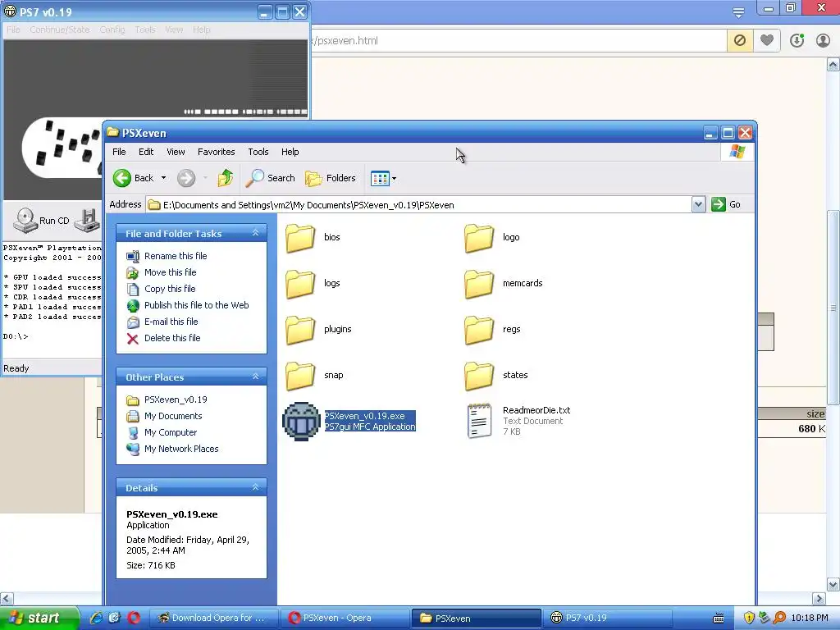Switch to Download Opera taskbar button

pyautogui.click(x=212, y=619)
